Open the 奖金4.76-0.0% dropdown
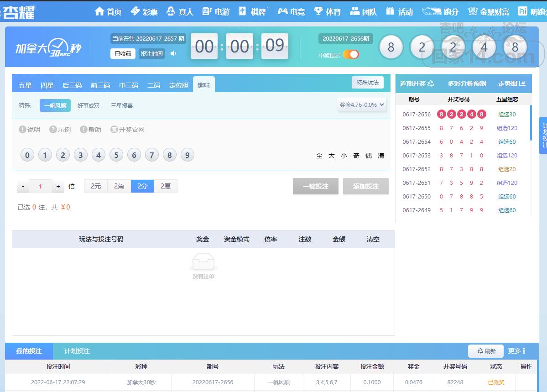Screen dimensions: 547x392 point(362,105)
